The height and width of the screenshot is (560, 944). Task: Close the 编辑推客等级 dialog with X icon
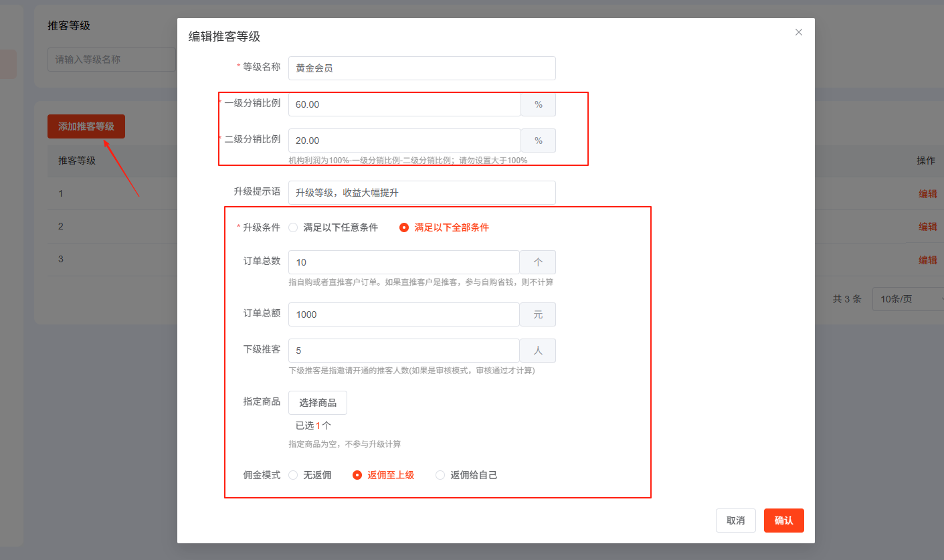(798, 32)
